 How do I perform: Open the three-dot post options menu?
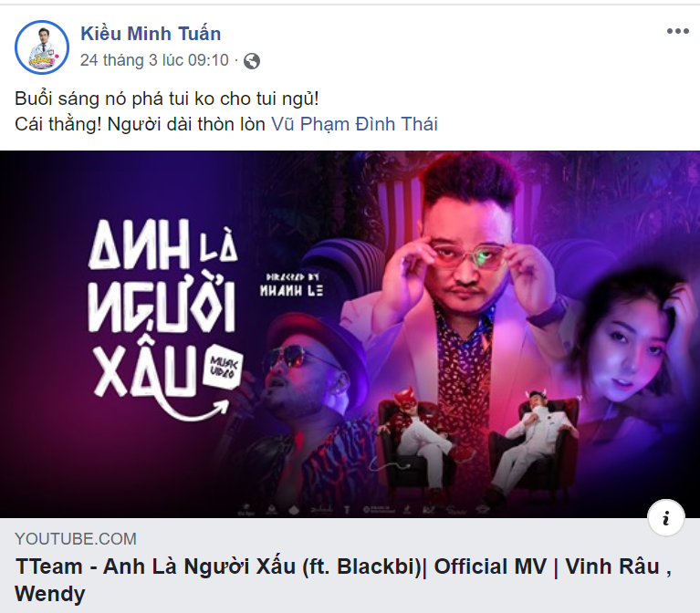point(678,31)
